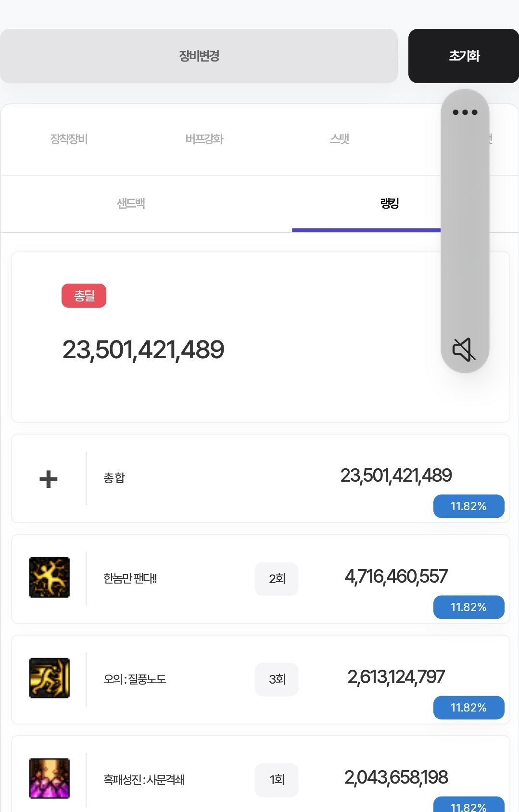Click the 흑패성진:사문격쇄 skill icon
Viewport: 519px width, 812px height.
pos(50,778)
